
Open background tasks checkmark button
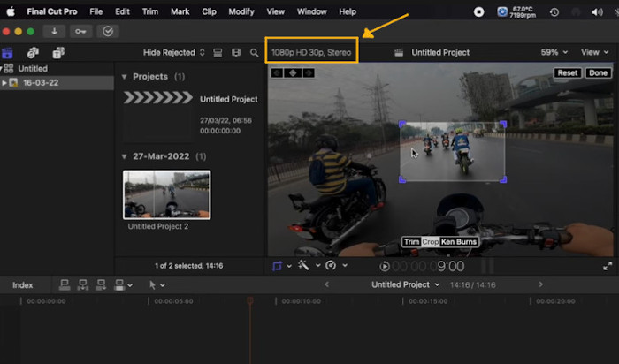pos(108,31)
